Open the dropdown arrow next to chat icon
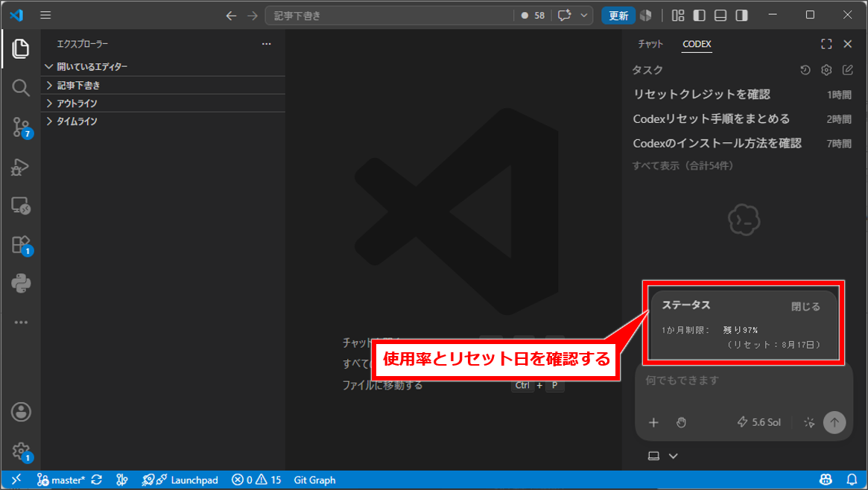The image size is (868, 490). 583,16
